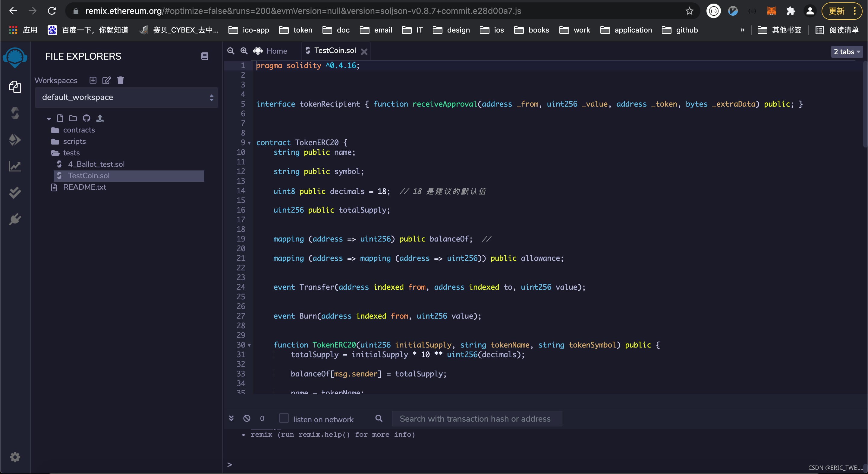Create a new workspace plus icon
The image size is (868, 474).
click(93, 80)
